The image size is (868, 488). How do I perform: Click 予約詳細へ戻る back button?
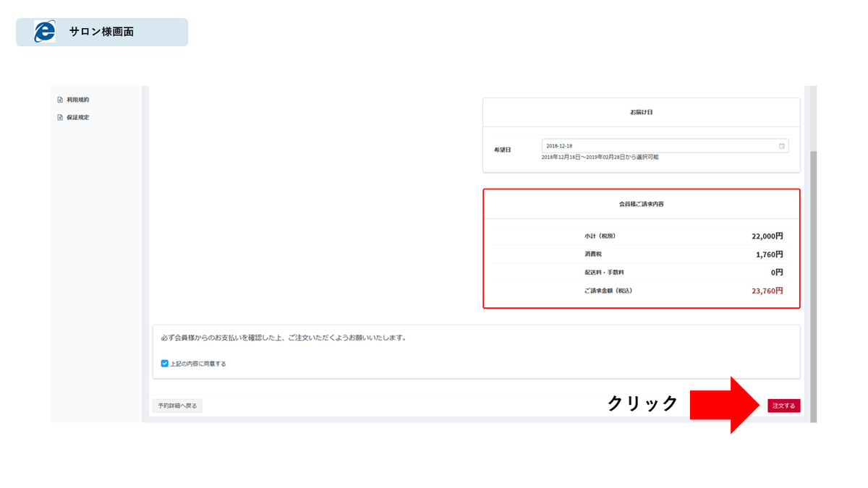point(177,406)
